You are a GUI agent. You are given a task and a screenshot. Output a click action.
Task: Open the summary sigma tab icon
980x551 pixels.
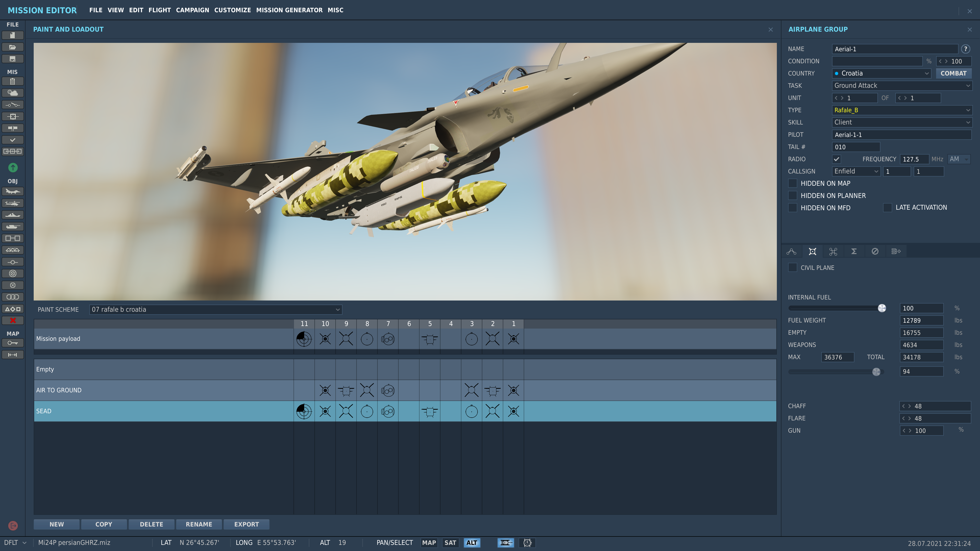854,251
